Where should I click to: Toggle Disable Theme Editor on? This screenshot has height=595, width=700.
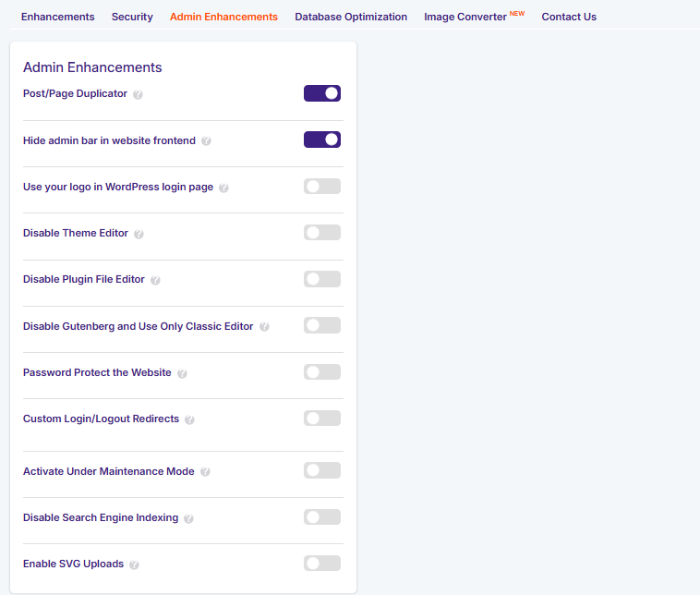click(x=322, y=232)
